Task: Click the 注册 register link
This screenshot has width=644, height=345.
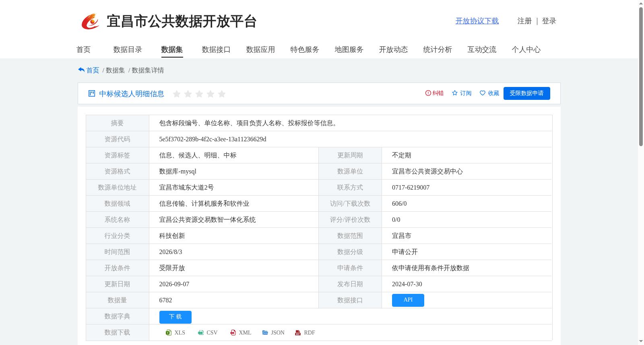Action: point(524,21)
